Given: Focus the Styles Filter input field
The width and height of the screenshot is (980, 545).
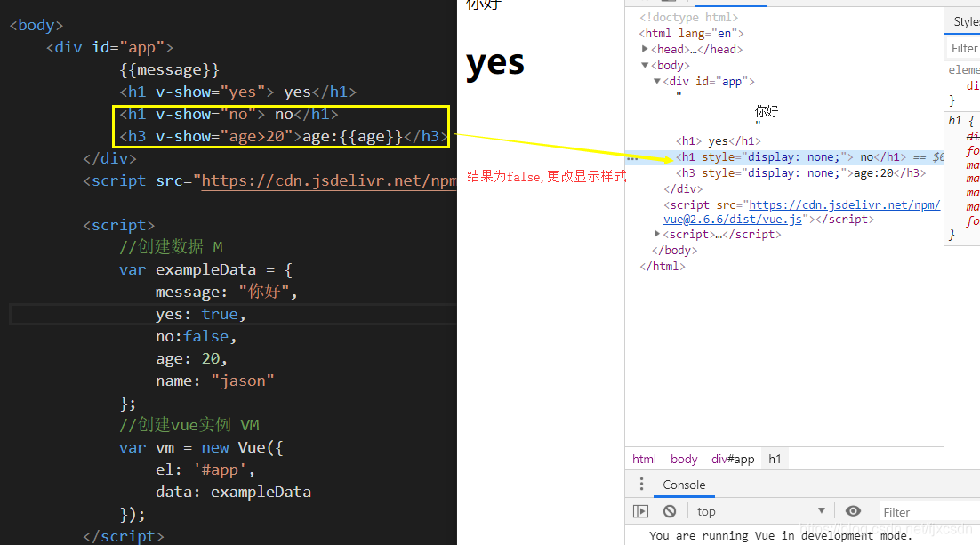Looking at the screenshot, I should pyautogui.click(x=964, y=48).
